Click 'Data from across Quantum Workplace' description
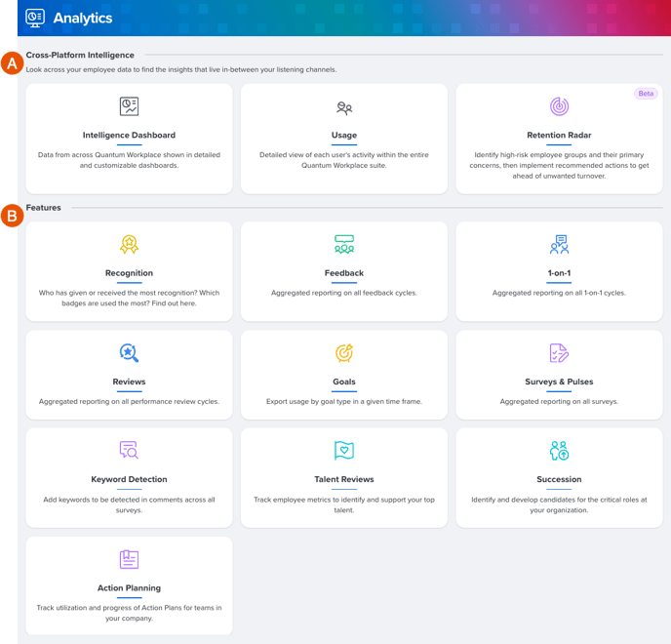The width and height of the screenshot is (671, 644). tap(129, 160)
